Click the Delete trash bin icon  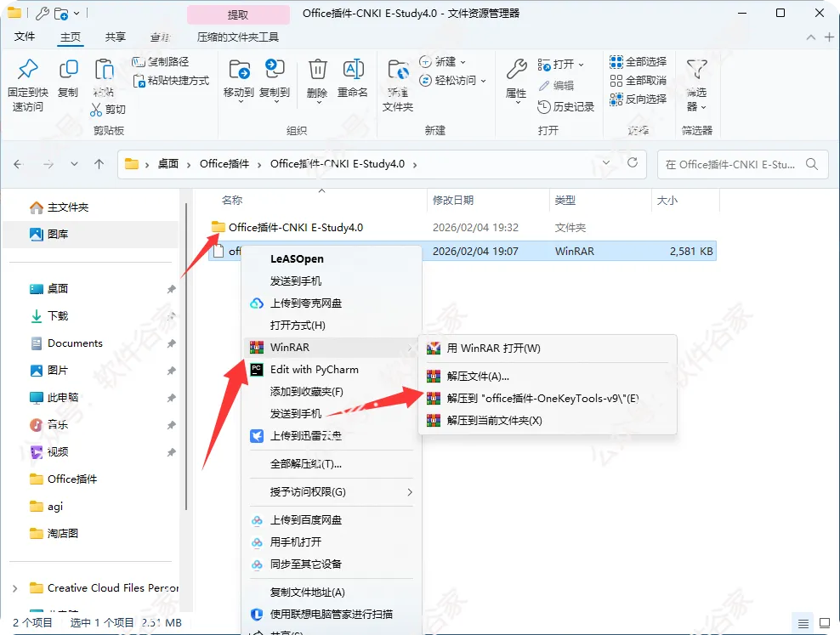(x=317, y=70)
